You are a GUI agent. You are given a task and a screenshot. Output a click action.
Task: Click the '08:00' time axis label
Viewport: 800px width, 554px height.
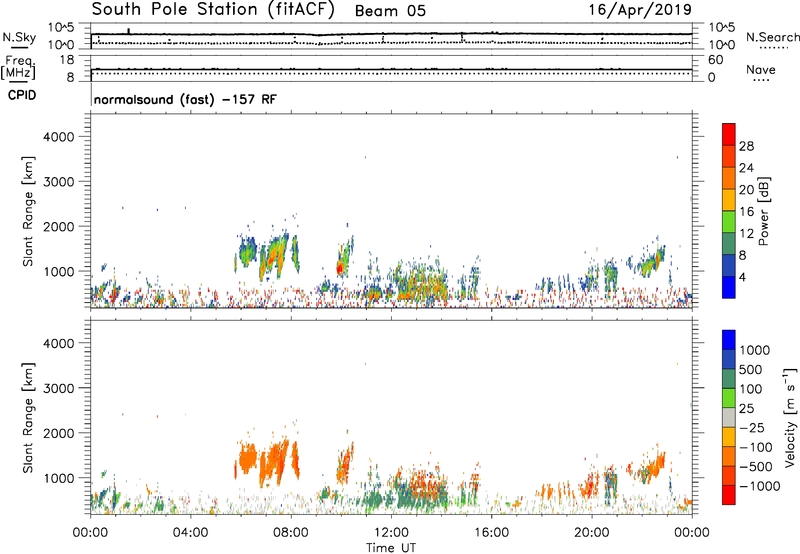click(x=290, y=533)
